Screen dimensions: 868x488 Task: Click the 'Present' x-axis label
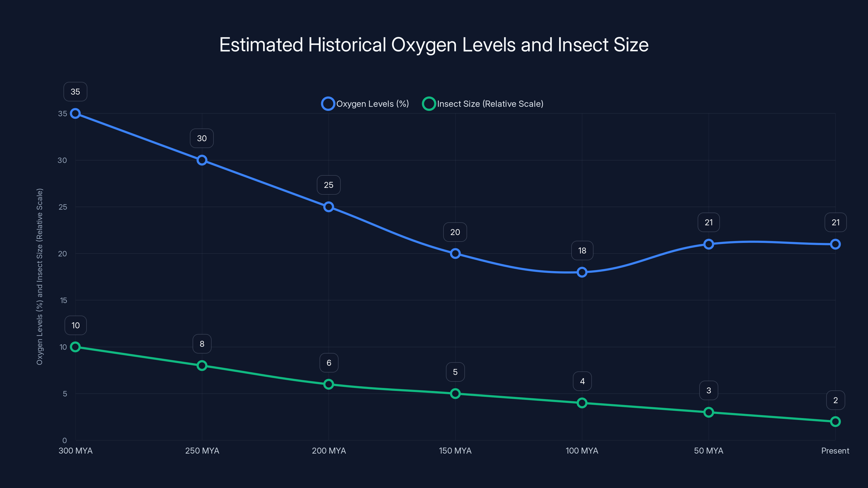[835, 451]
